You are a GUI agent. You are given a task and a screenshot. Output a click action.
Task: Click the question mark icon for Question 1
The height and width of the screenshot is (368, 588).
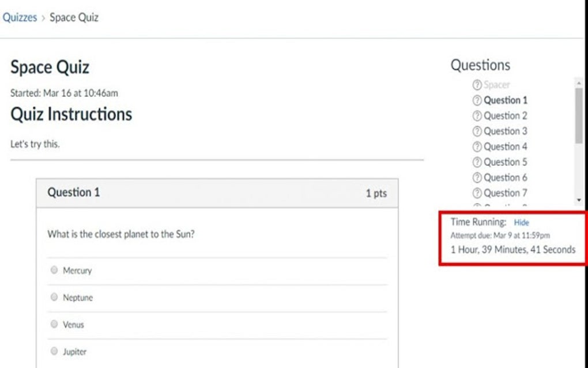(x=476, y=100)
